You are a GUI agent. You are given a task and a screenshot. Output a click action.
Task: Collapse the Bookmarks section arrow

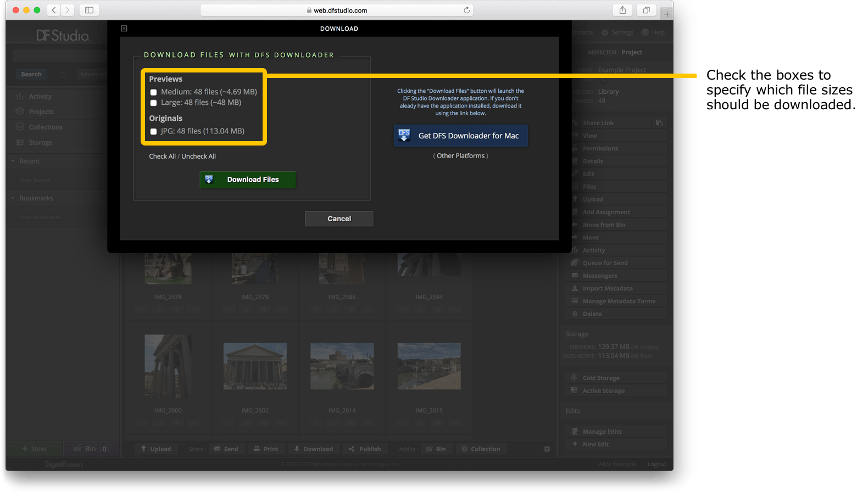pyautogui.click(x=13, y=198)
